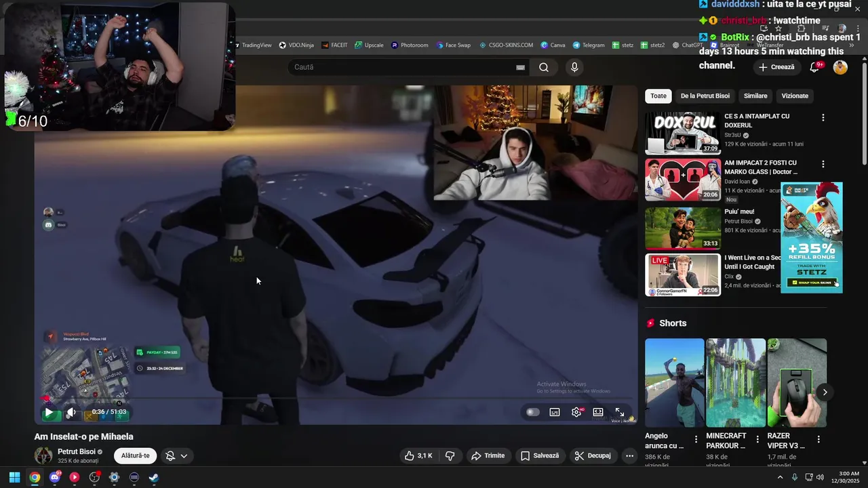
Task: Select the Toate filter chip
Action: (x=658, y=96)
